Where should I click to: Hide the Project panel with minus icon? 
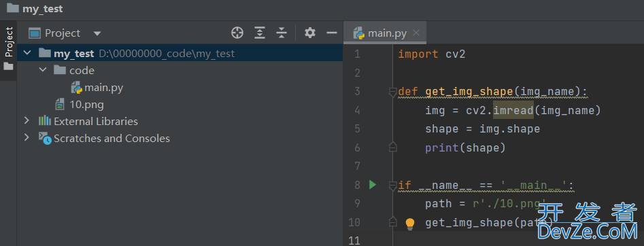(332, 33)
